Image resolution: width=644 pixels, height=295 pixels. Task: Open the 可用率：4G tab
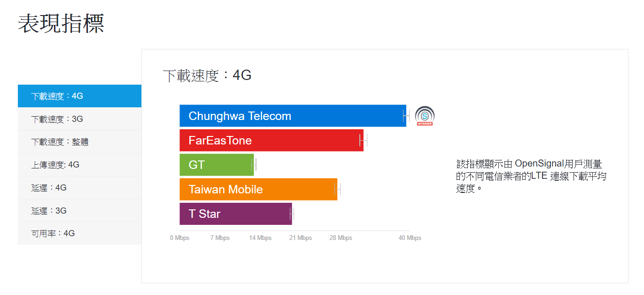point(79,233)
